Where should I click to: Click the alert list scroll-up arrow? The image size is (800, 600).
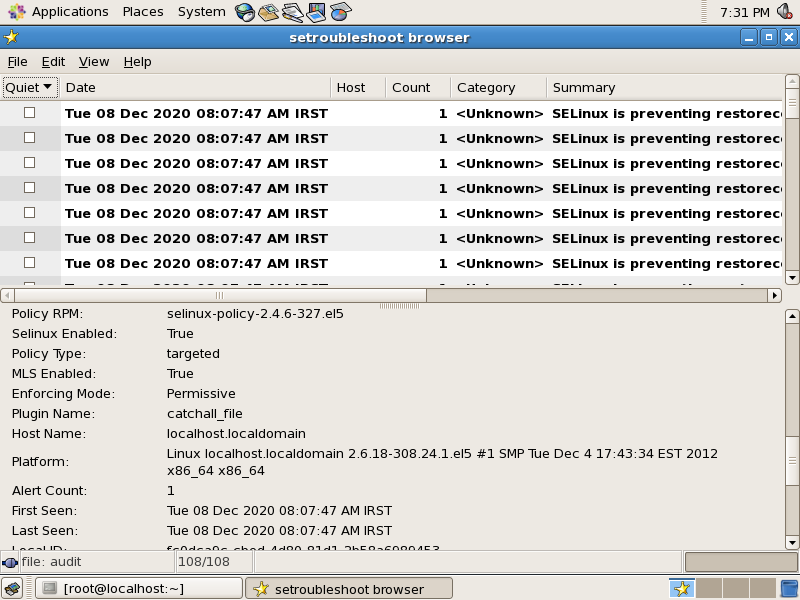[792, 81]
